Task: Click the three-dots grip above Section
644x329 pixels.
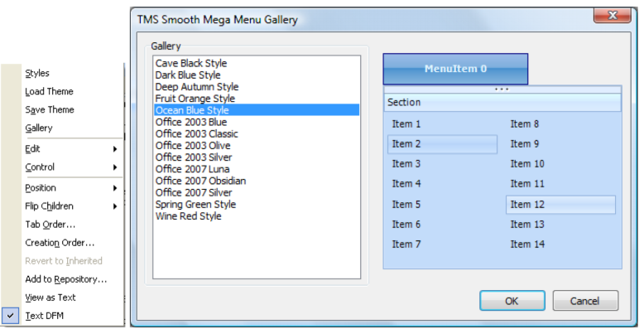Action: pos(502,90)
